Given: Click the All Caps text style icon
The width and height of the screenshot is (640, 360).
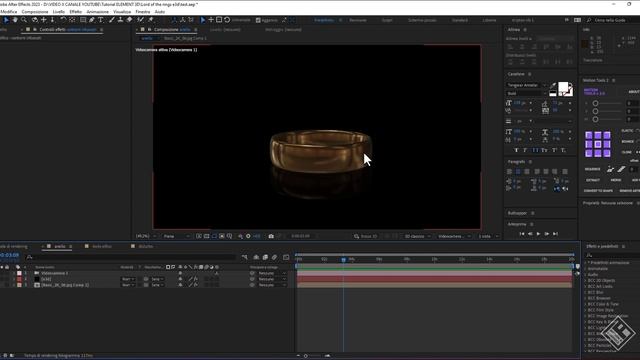Looking at the screenshot, I should tap(535, 150).
